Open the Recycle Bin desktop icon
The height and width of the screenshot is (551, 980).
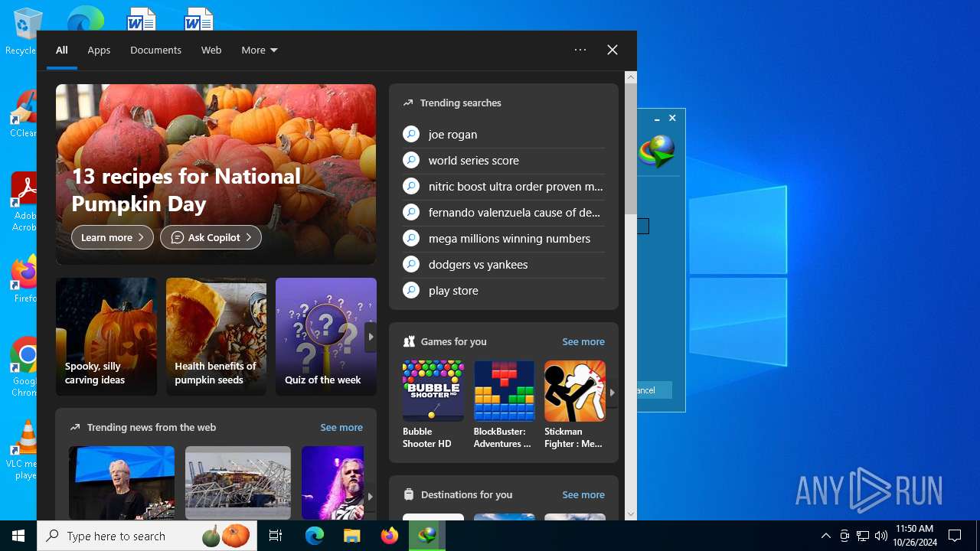coord(21,32)
